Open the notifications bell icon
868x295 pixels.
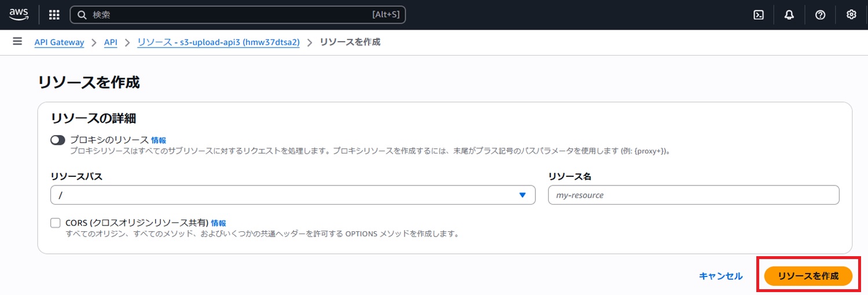pyautogui.click(x=789, y=15)
